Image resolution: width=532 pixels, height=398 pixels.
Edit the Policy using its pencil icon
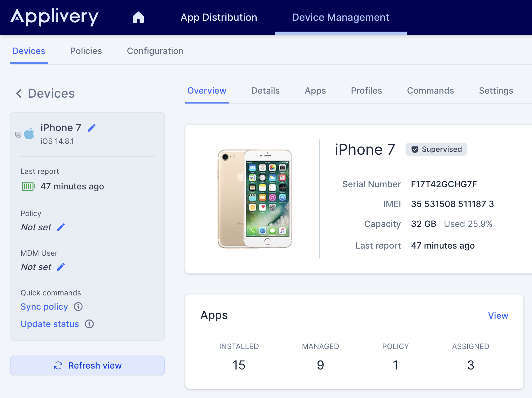pos(61,227)
